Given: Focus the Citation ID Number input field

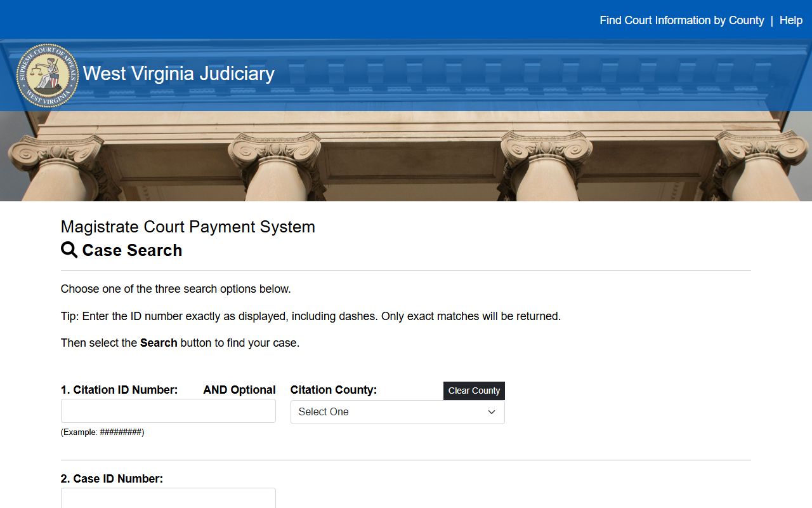Looking at the screenshot, I should pos(168,411).
